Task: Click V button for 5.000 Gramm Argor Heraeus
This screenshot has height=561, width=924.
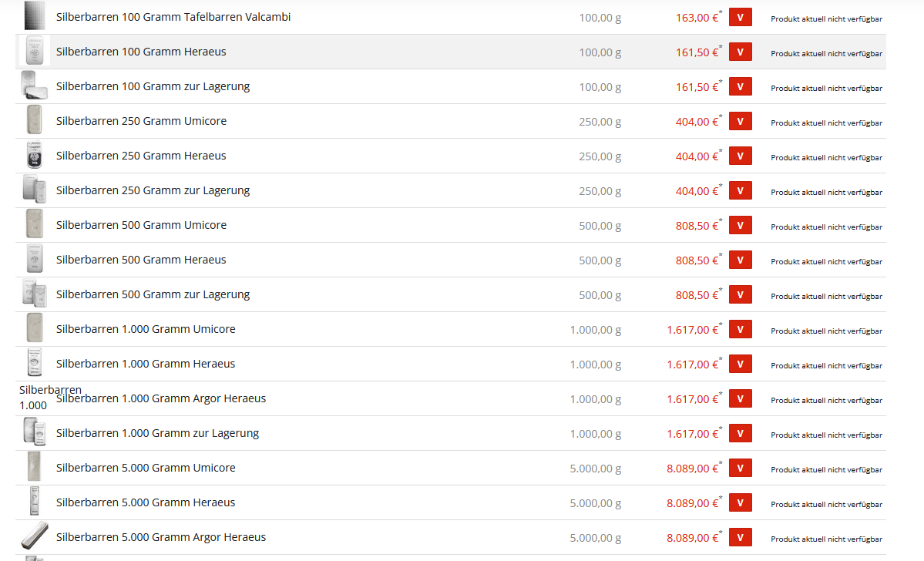Action: click(x=740, y=537)
